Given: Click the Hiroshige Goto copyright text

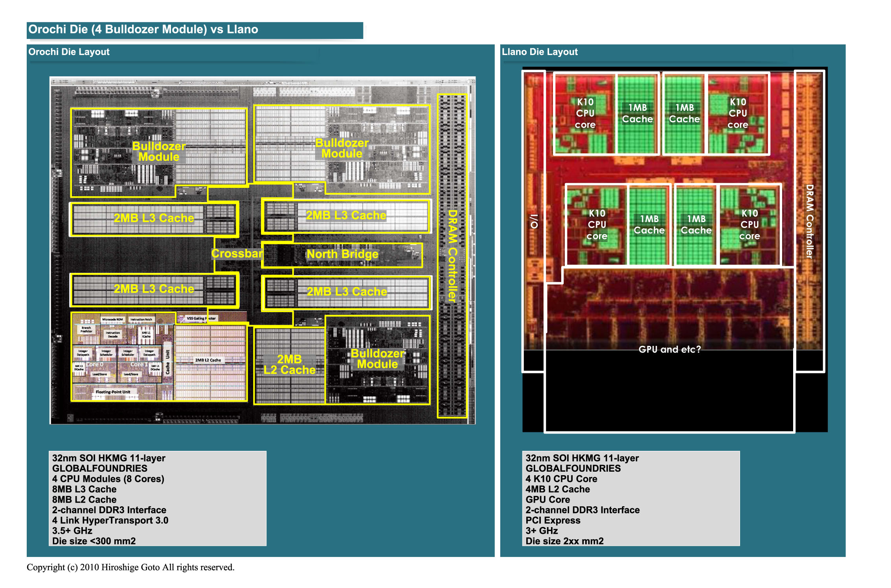Looking at the screenshot, I should point(130,567).
